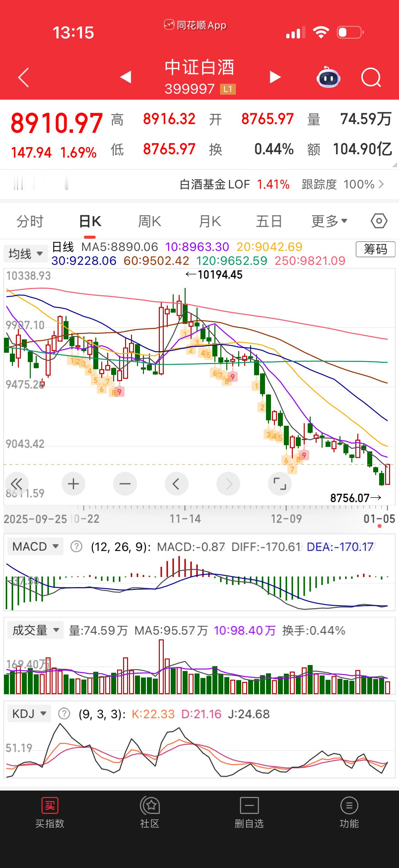Screen dimensions: 399x868
Task: Switch to 月K tab
Action: 209,221
